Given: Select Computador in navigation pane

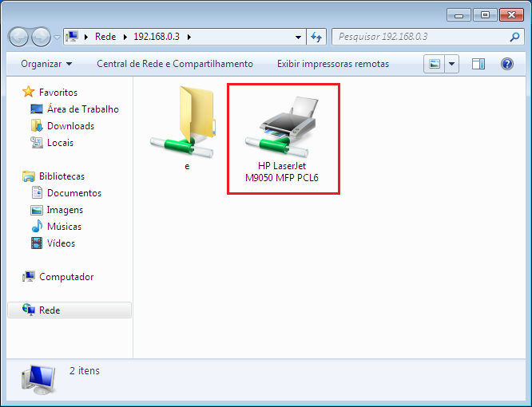Looking at the screenshot, I should tap(66, 277).
